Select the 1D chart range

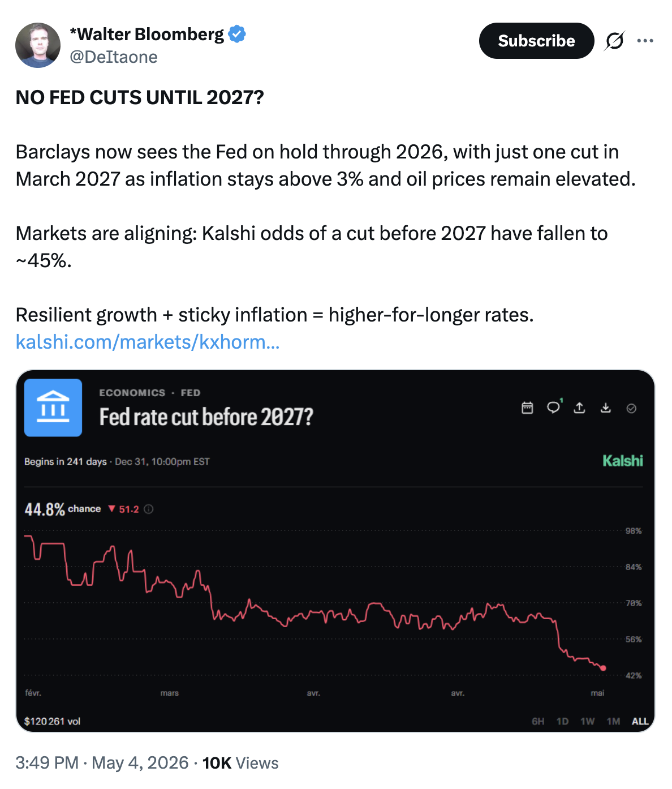click(x=562, y=721)
